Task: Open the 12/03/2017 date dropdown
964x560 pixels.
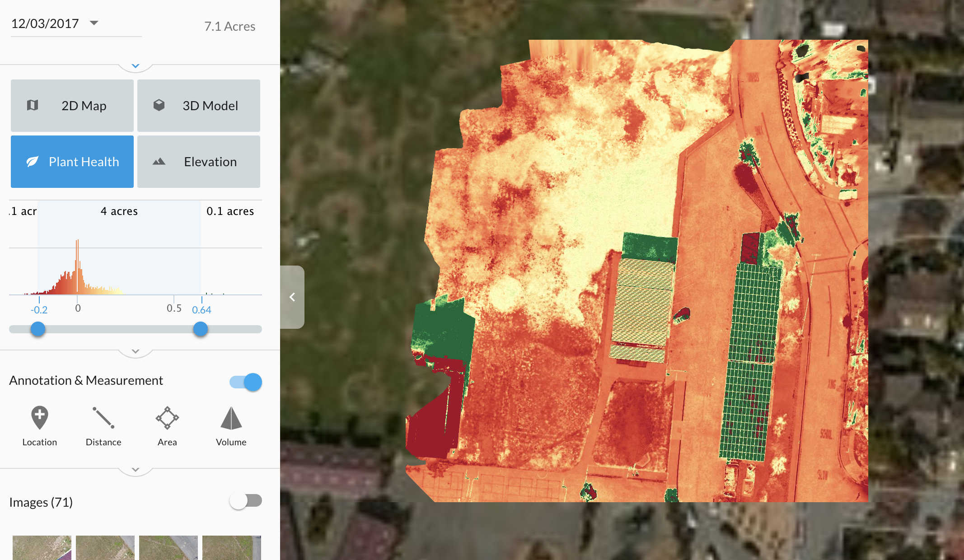Action: point(94,23)
